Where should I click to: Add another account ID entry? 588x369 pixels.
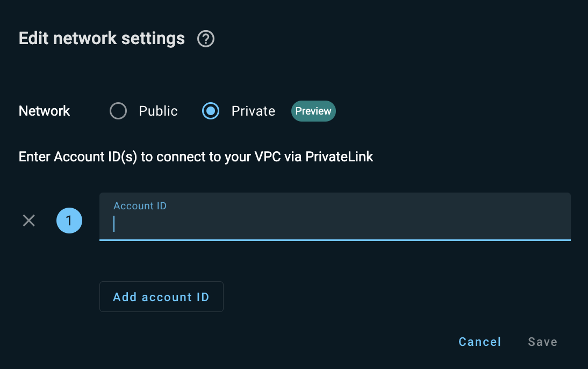(161, 296)
